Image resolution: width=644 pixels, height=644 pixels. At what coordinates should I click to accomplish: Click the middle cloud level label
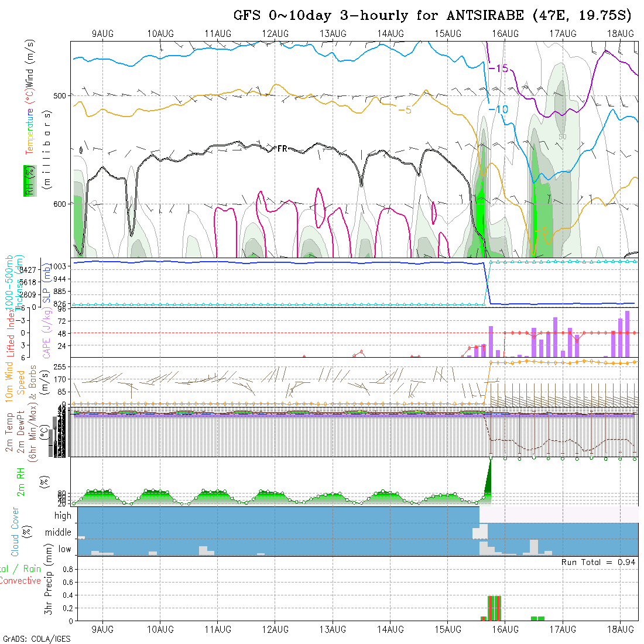[x=58, y=532]
